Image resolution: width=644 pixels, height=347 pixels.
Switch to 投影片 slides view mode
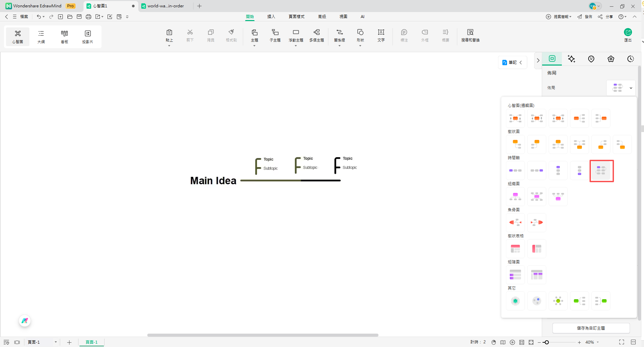pos(88,36)
